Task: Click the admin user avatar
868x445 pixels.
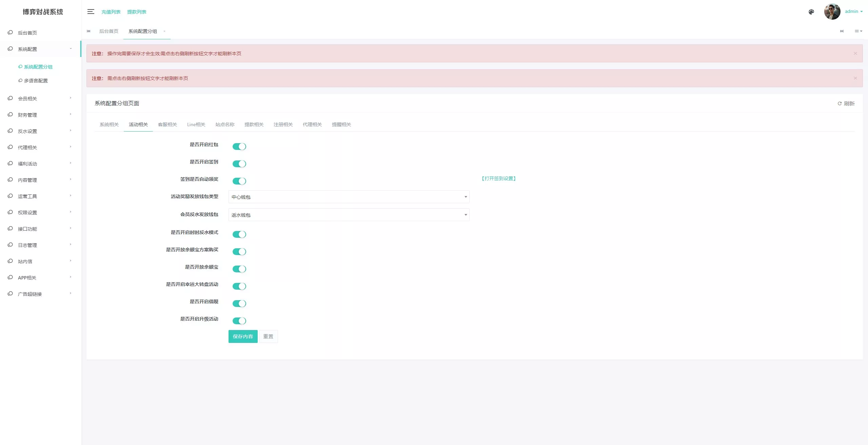Action: click(832, 12)
